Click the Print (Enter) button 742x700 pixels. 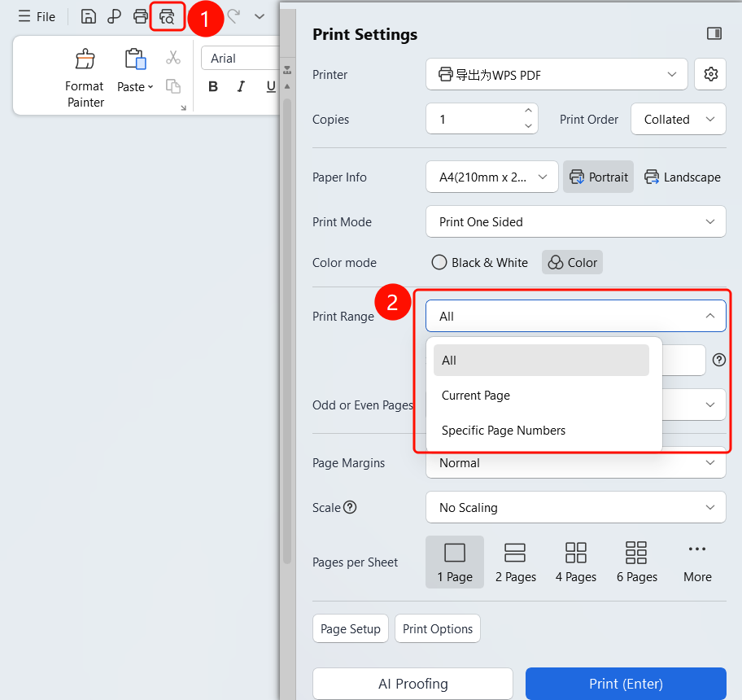[626, 684]
